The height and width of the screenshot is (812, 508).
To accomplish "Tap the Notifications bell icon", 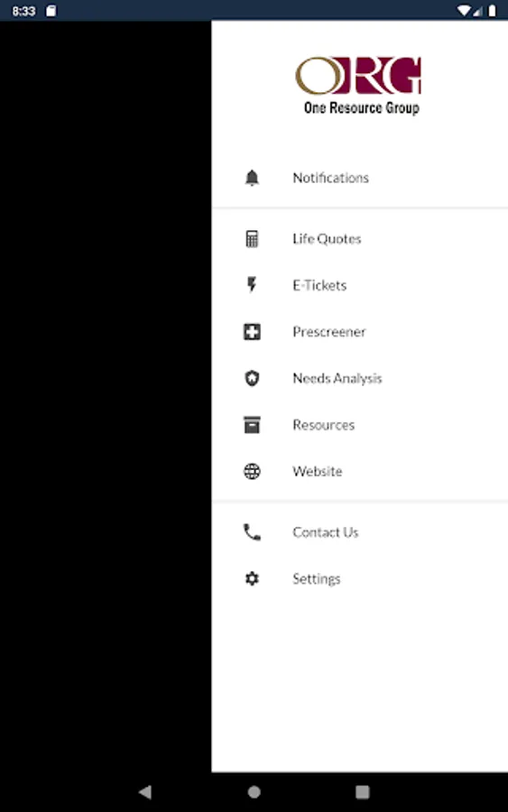I will (x=252, y=178).
